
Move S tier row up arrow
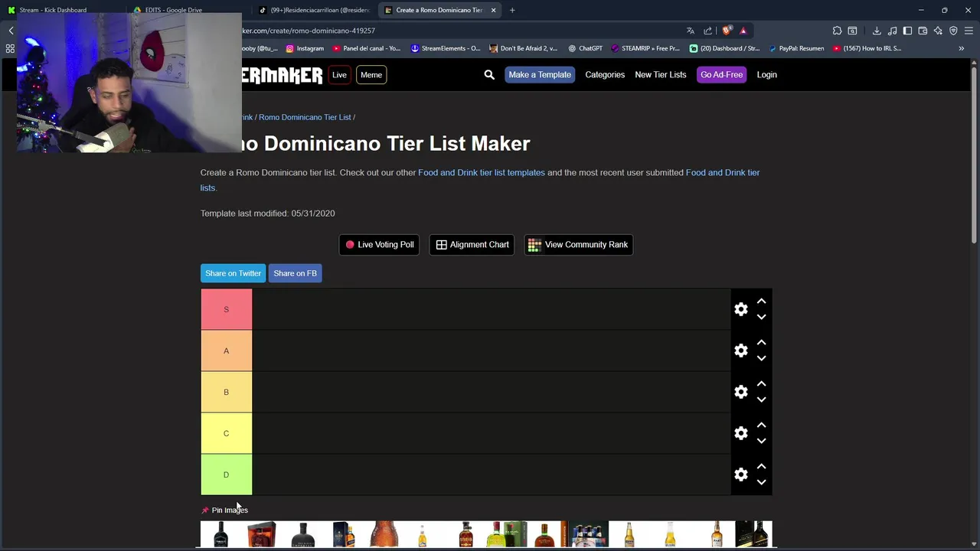pos(761,302)
